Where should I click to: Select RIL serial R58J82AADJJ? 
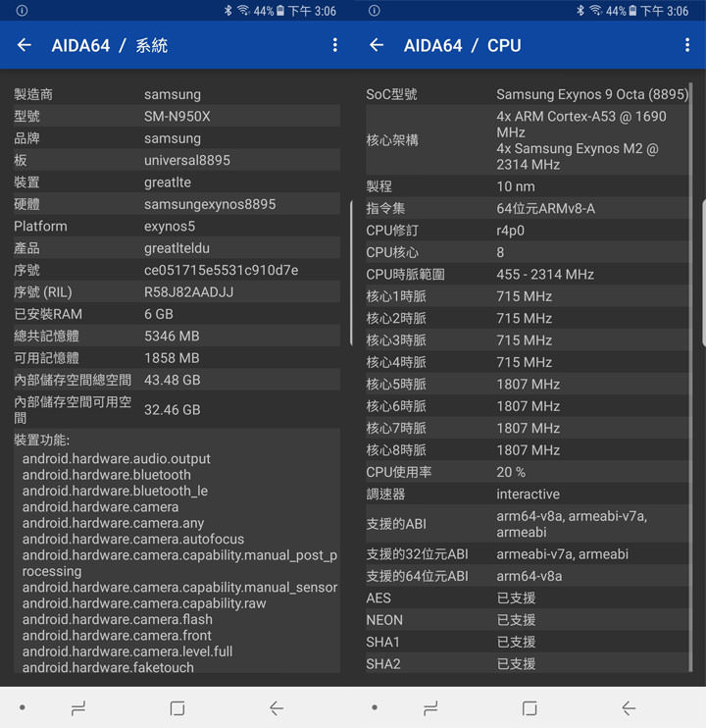[189, 292]
